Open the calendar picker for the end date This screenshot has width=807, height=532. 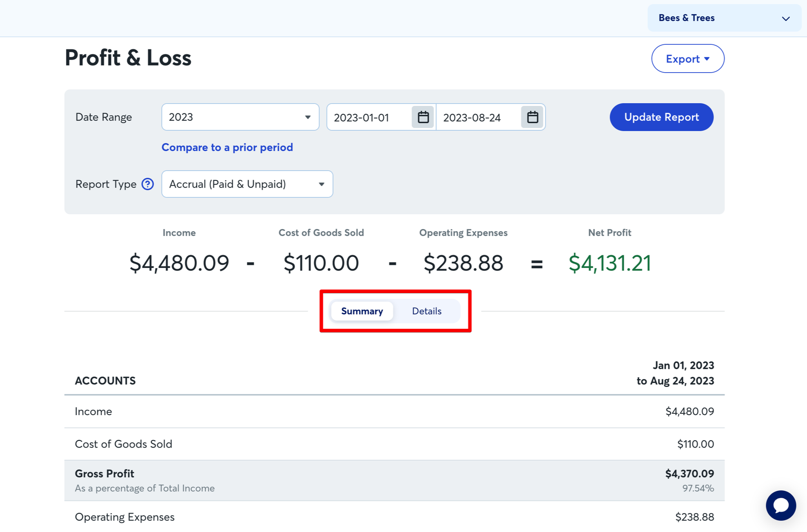coord(532,117)
